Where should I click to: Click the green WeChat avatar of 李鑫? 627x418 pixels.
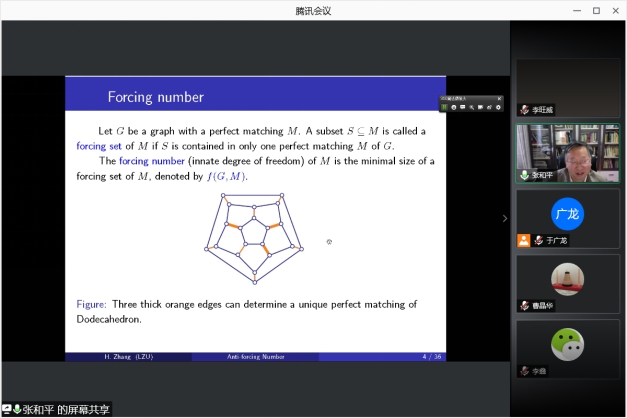566,343
